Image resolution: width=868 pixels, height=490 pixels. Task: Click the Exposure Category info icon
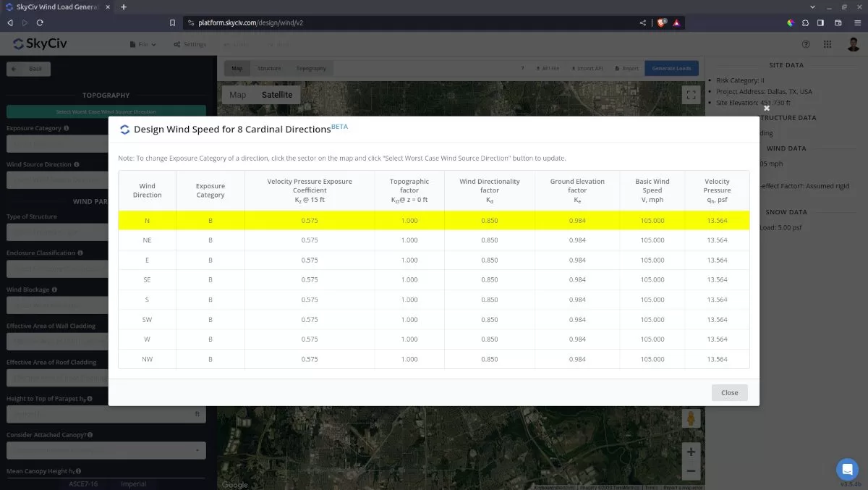point(67,128)
